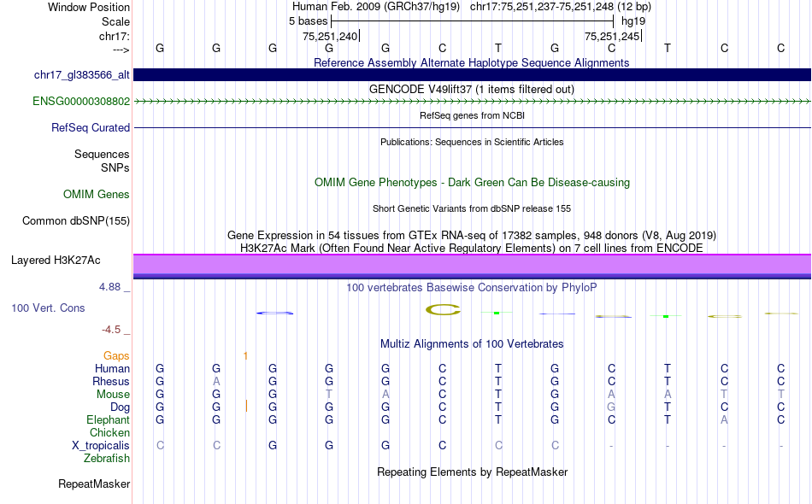Click the reverse-strand arrow in the base row

click(x=121, y=50)
